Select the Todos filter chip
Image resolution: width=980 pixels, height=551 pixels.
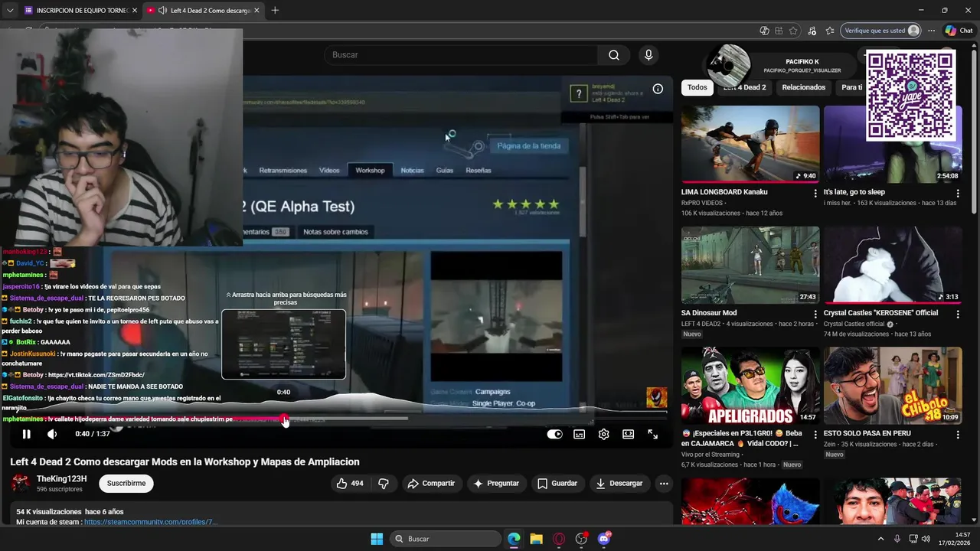tap(697, 87)
